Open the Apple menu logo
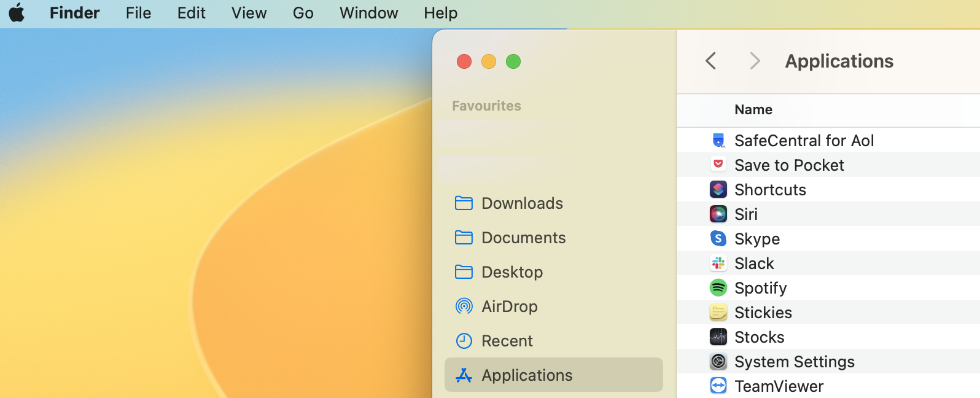Screen dimensions: 980x398 pyautogui.click(x=17, y=12)
